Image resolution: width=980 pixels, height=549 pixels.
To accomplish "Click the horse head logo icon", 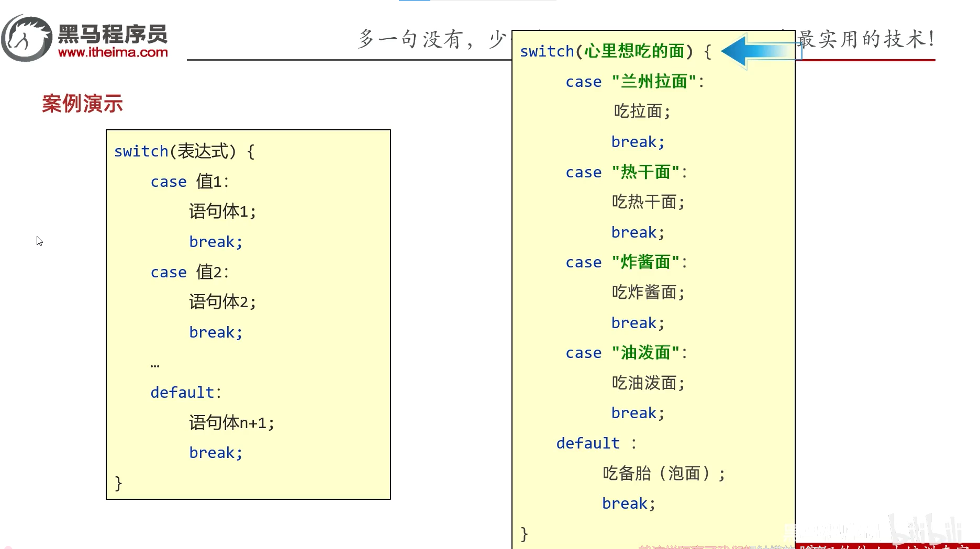I will pyautogui.click(x=27, y=38).
